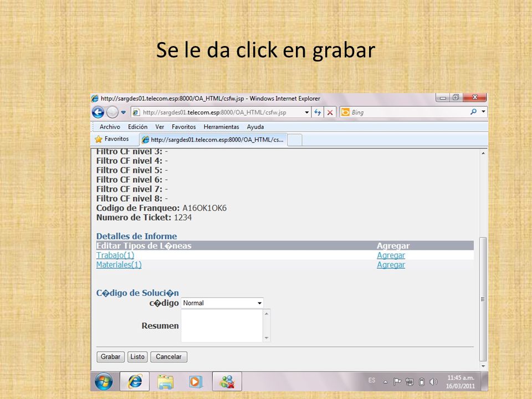Open the Windows Start orb
Image resolution: width=532 pixels, height=399 pixels.
tap(104, 381)
